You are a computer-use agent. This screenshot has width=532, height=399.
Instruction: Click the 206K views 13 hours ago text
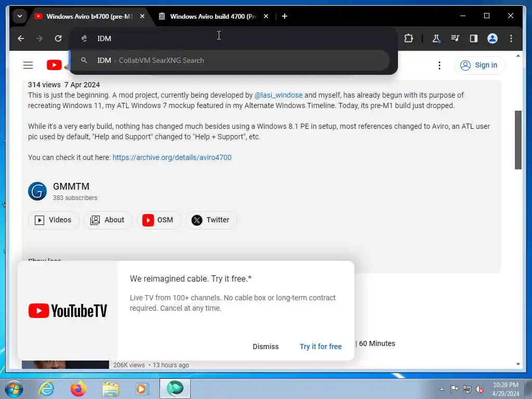pos(151,365)
